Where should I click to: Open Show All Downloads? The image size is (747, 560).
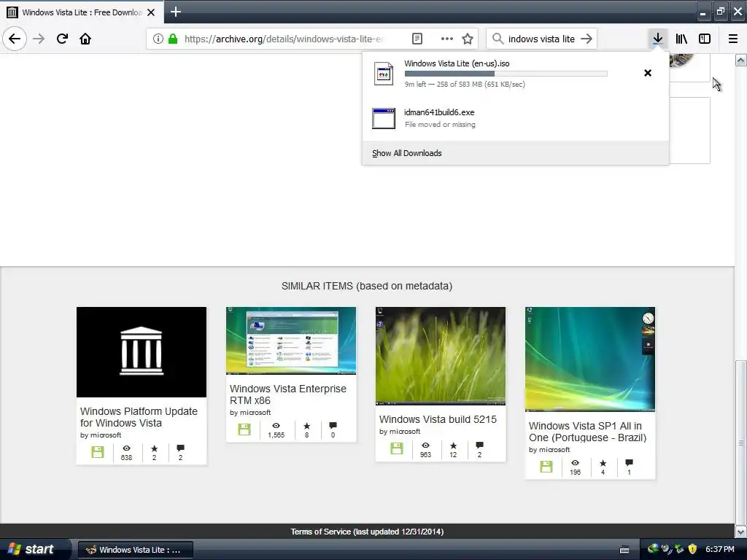pos(407,153)
